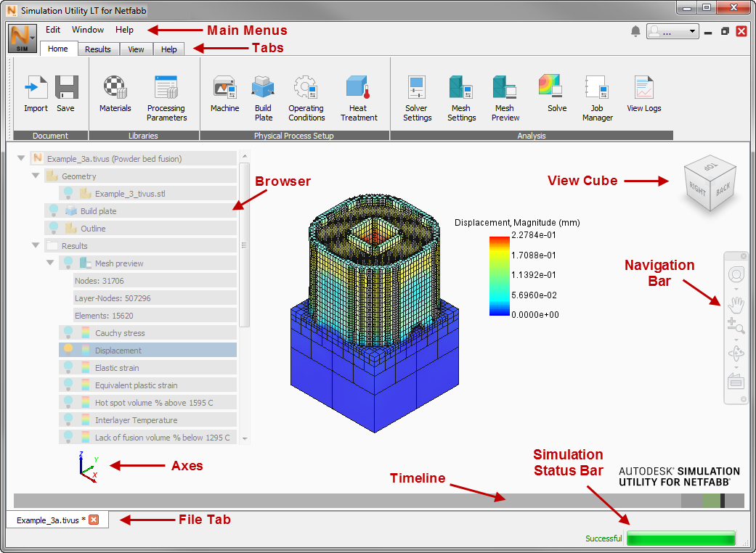Screen dimensions: 756x553
Task: Collapse the Example_3a.tivus root node
Action: click(21, 158)
